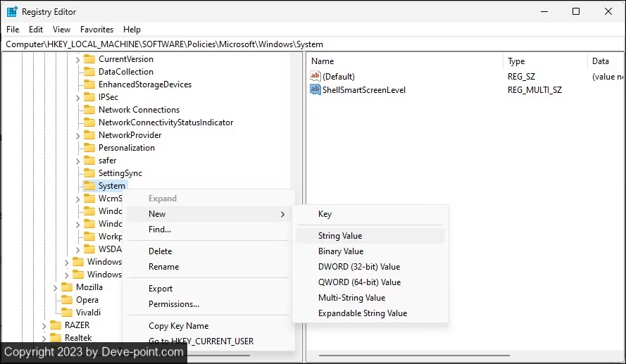626x364 pixels.
Task: Click the Name column header
Action: point(405,61)
